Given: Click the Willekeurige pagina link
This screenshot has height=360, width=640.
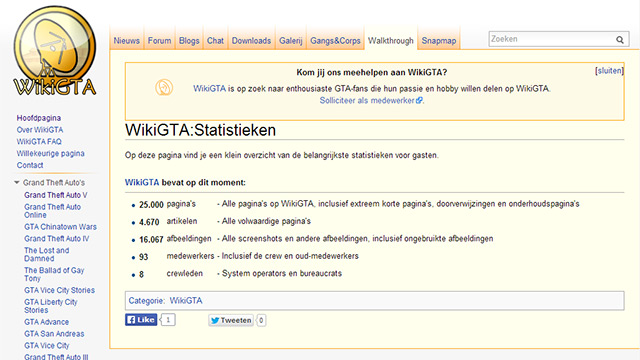Looking at the screenshot, I should [x=51, y=153].
